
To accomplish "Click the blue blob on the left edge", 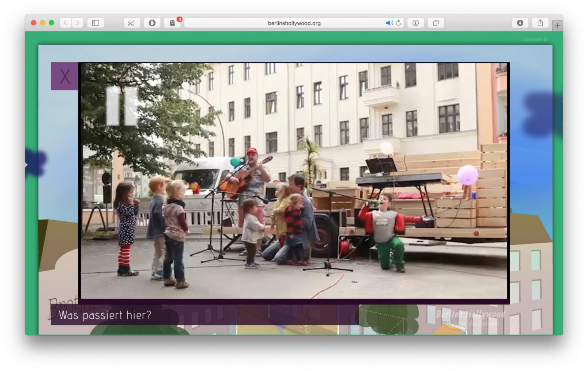I will pyautogui.click(x=36, y=163).
